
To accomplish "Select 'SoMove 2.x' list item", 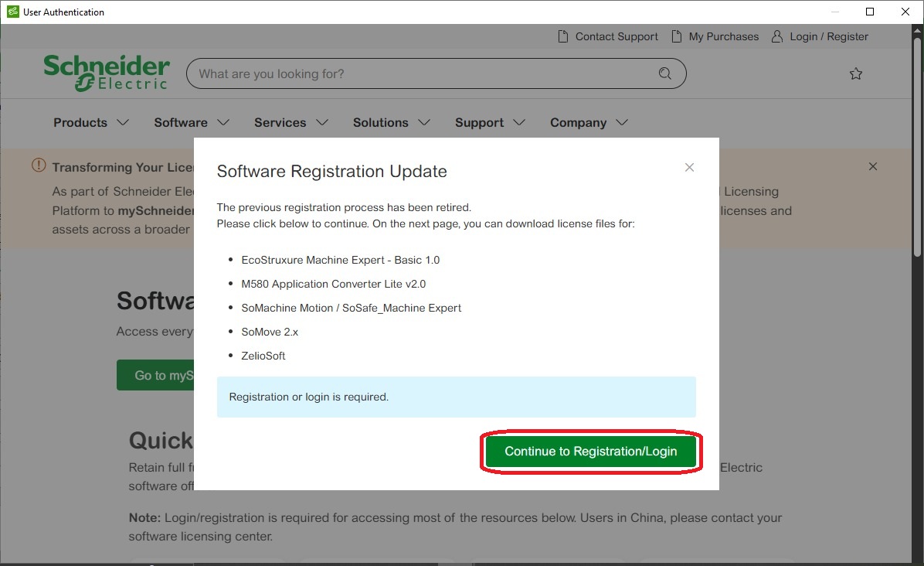I will click(x=270, y=332).
